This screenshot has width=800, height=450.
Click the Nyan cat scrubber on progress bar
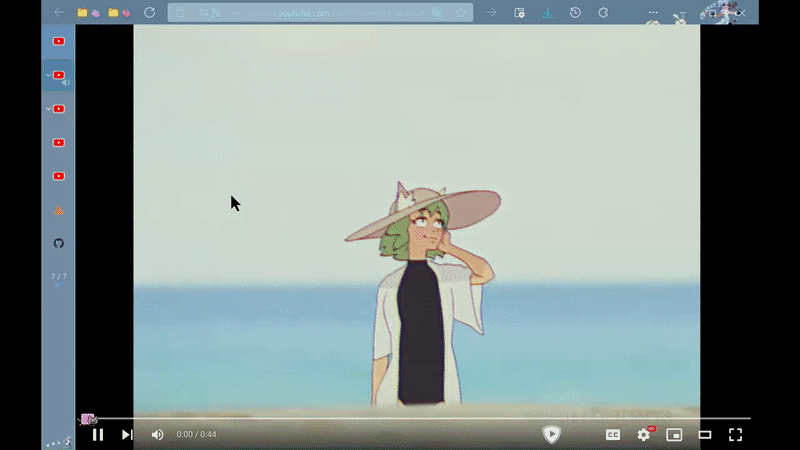point(88,419)
